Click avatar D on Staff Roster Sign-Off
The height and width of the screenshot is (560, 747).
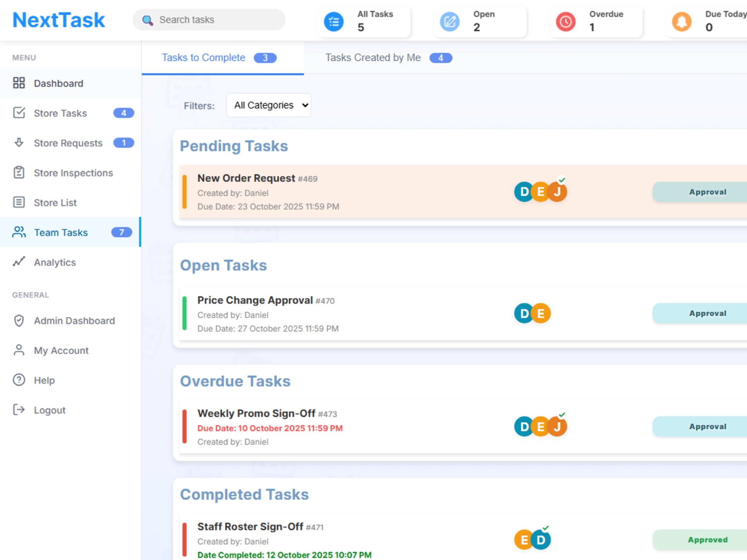click(x=541, y=540)
